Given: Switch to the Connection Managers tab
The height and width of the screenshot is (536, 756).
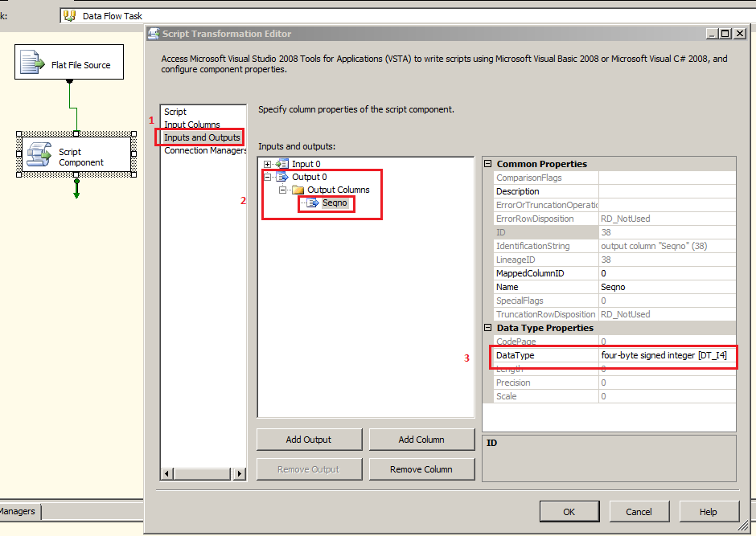Looking at the screenshot, I should coord(204,149).
